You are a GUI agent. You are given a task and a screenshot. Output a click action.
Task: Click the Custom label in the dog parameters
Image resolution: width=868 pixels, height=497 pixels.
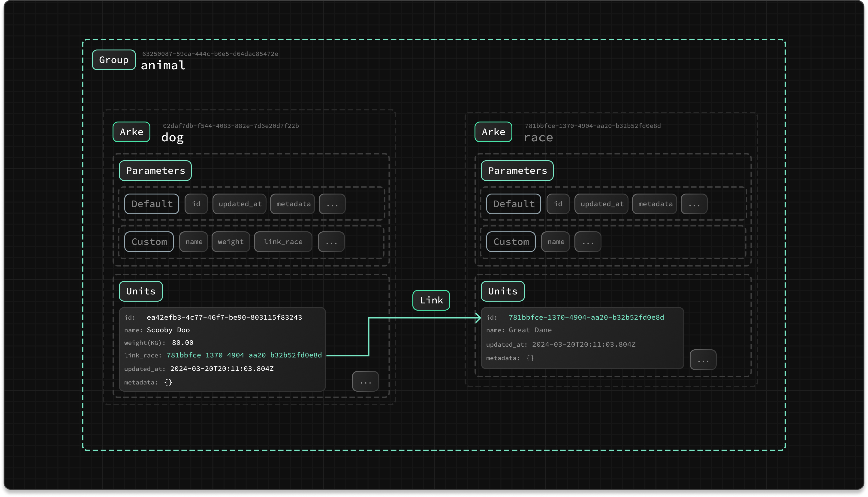pyautogui.click(x=149, y=242)
